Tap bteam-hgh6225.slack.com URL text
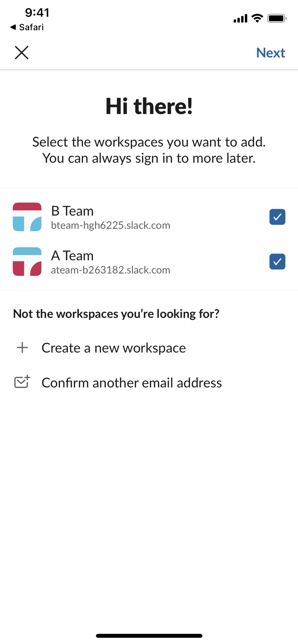The width and height of the screenshot is (298, 644). pos(111,225)
